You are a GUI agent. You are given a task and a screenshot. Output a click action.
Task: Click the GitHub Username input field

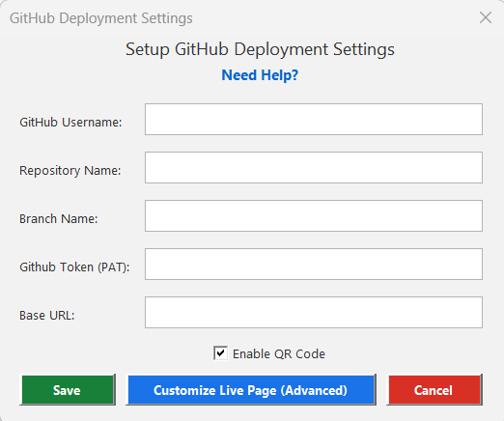point(314,119)
